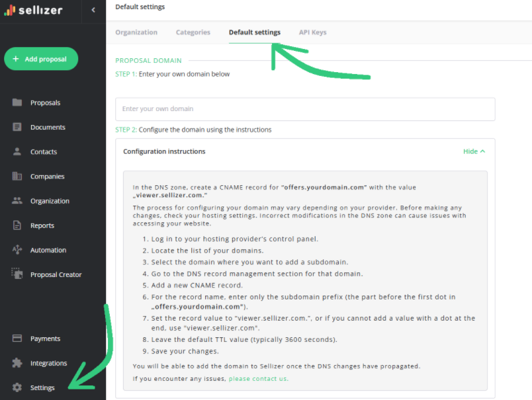Collapse the sidebar with the chevron arrow

click(x=93, y=10)
